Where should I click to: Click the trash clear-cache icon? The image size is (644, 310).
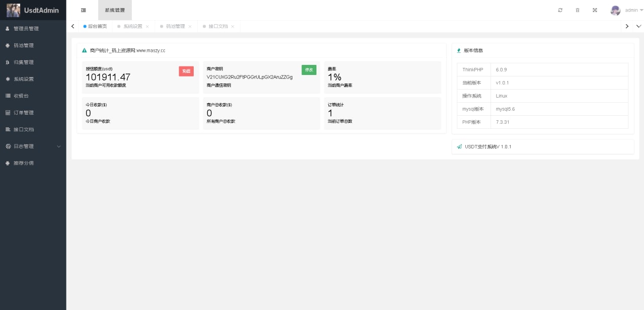pos(578,10)
